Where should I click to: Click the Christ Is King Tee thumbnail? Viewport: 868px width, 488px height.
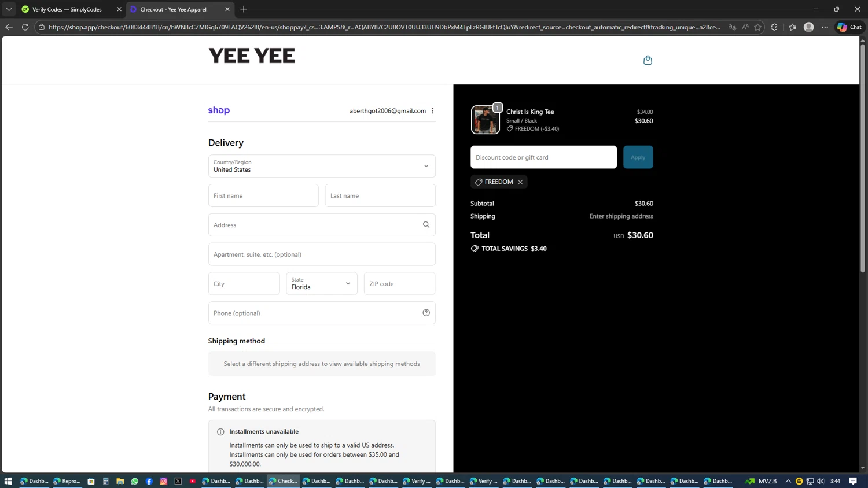point(485,120)
